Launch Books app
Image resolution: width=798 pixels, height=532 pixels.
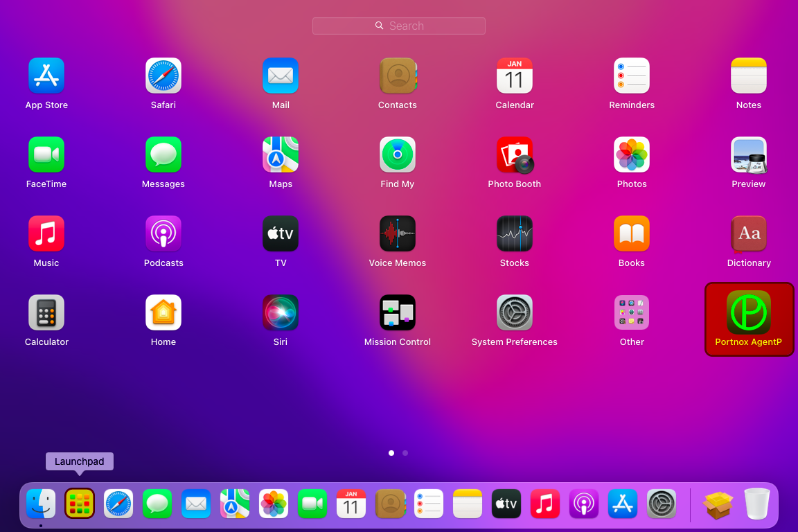[632, 233]
